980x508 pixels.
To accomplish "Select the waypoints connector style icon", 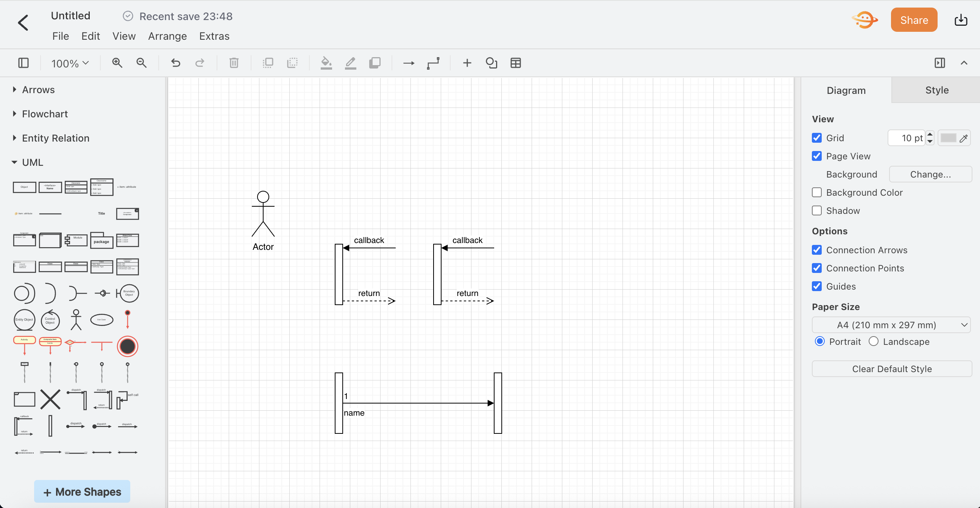I will coord(433,63).
